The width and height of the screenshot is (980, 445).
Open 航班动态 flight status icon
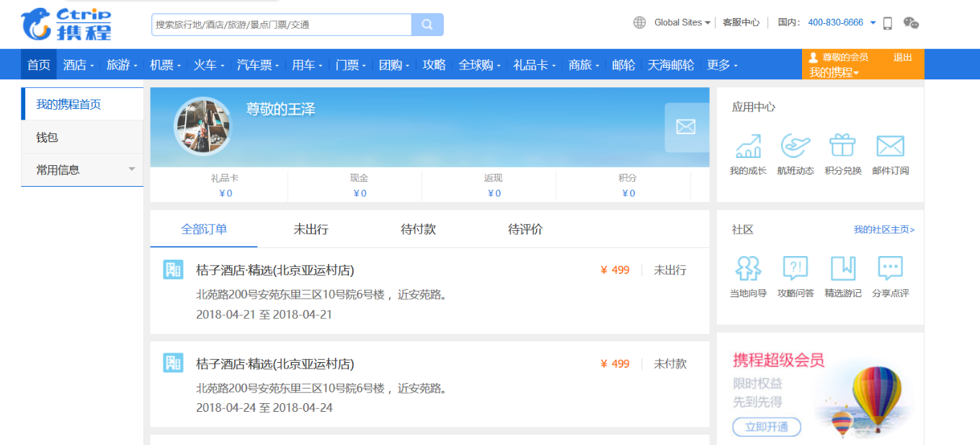pyautogui.click(x=796, y=146)
